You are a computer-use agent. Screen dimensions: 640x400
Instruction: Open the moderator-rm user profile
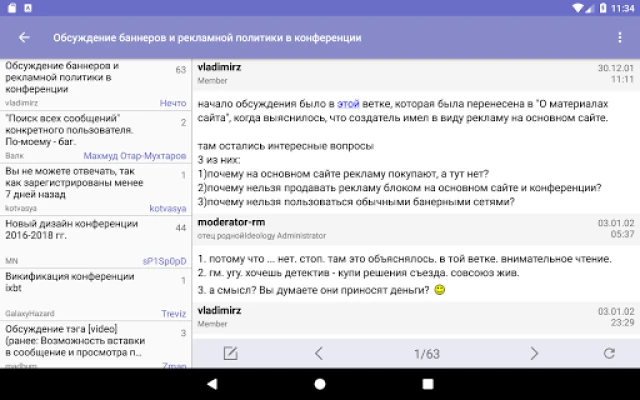[231, 223]
